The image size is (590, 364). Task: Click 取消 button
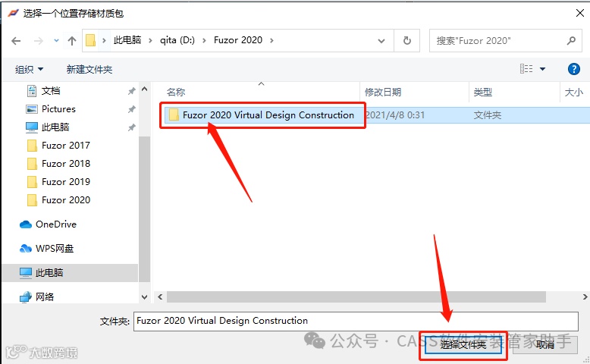point(545,345)
